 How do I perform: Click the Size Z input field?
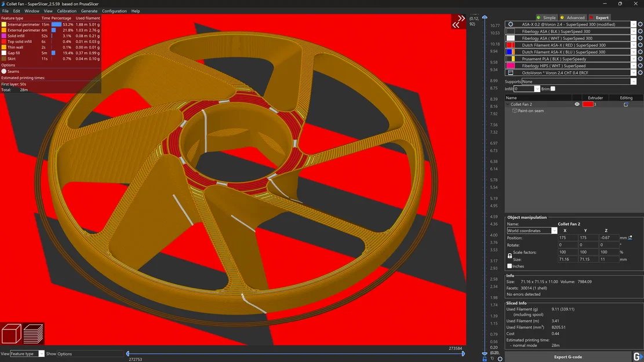(x=609, y=259)
